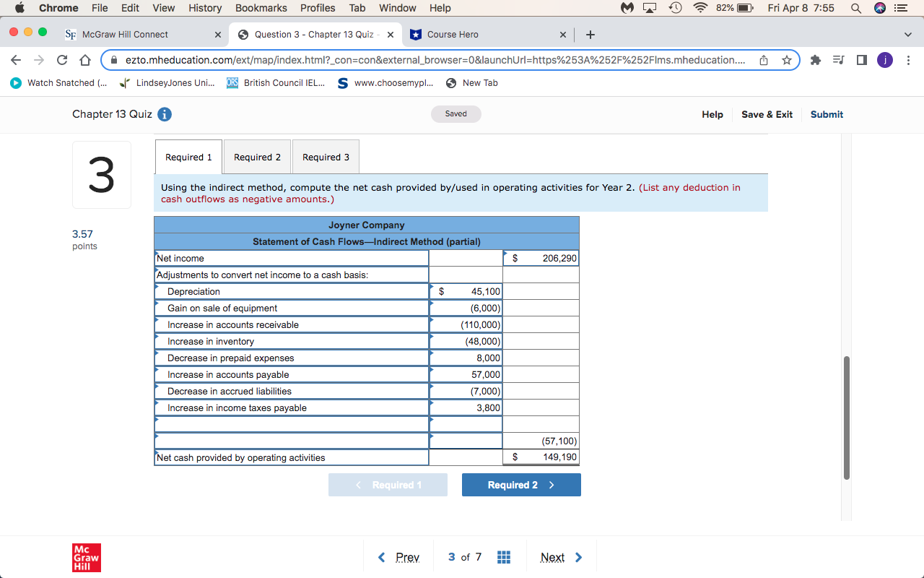Edit the net income amount 206,290 field
The image size is (924, 578).
(x=541, y=258)
